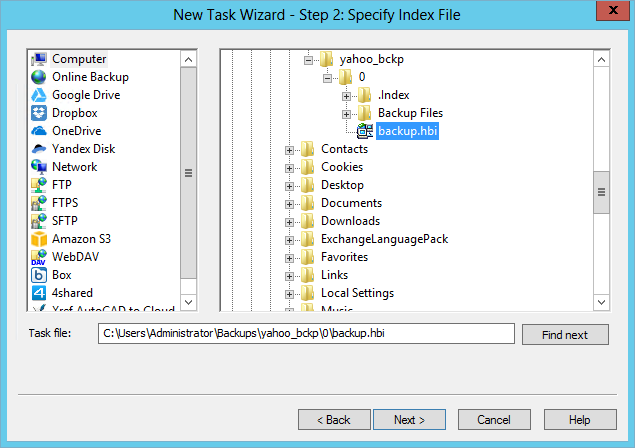
Task: Click the Backup Files folder icon
Action: (x=364, y=113)
